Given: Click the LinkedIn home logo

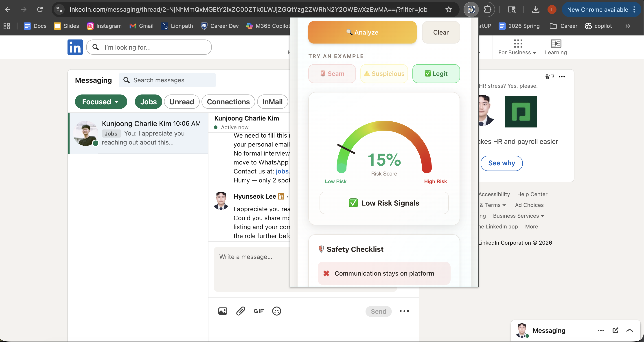Looking at the screenshot, I should pos(75,47).
